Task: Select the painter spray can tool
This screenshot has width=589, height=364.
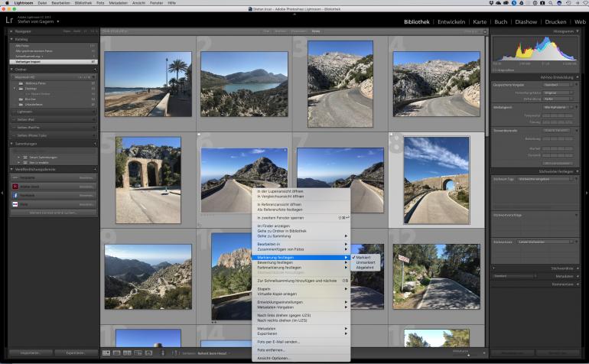Action: click(x=163, y=353)
